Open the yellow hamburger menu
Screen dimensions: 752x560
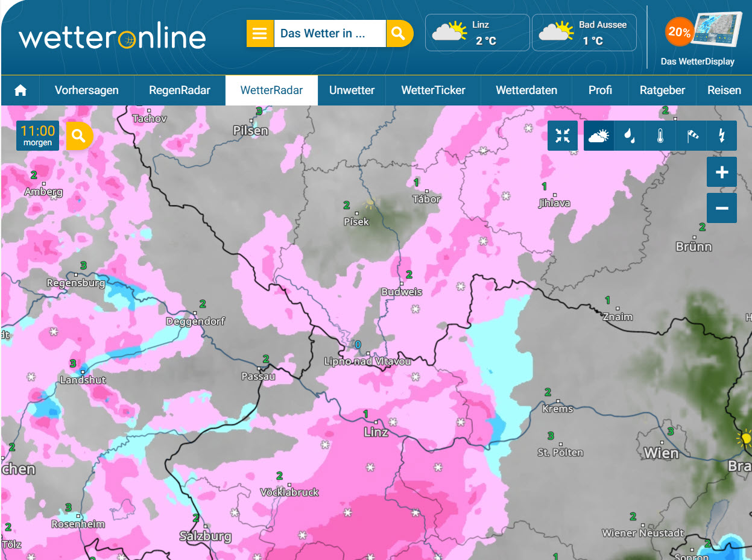[260, 34]
